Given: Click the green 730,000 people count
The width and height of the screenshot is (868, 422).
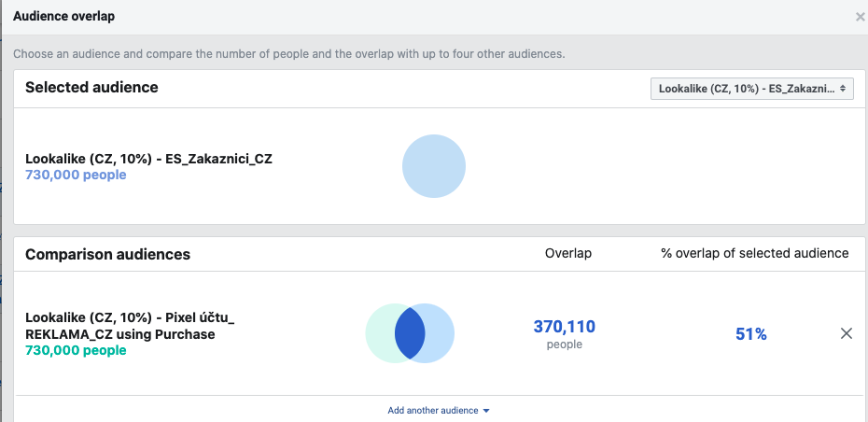Looking at the screenshot, I should [76, 350].
